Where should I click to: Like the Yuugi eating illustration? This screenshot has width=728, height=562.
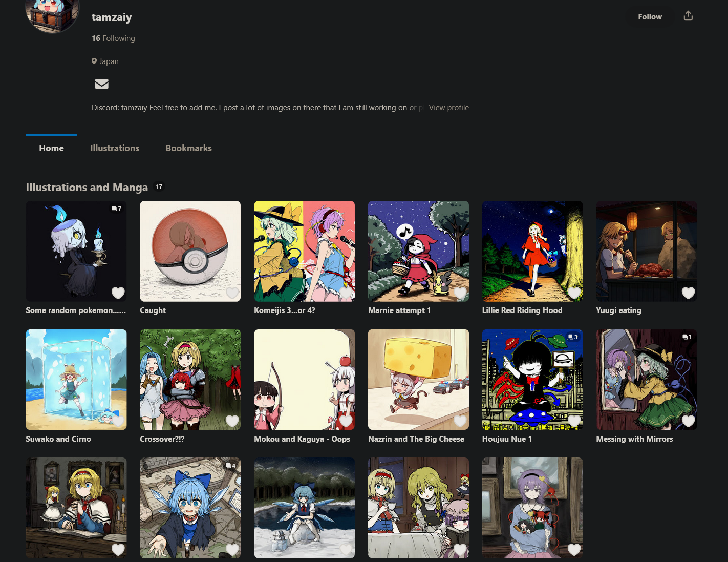click(689, 293)
